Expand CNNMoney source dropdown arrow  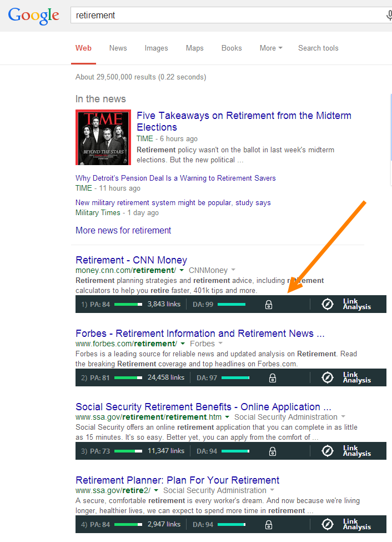(233, 270)
